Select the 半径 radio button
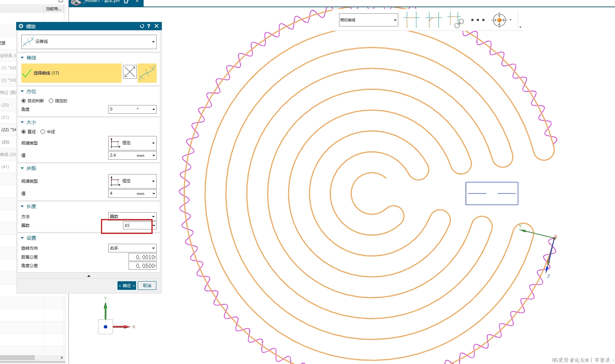The width and height of the screenshot is (615, 364). point(43,132)
